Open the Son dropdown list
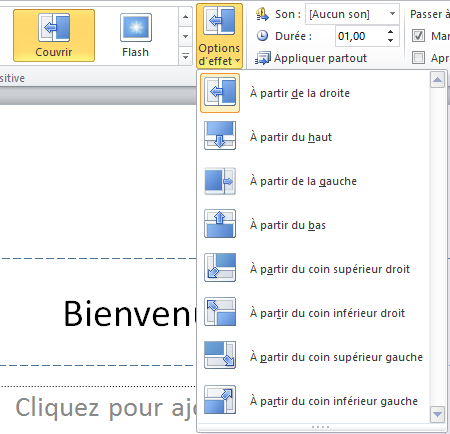 tap(392, 14)
